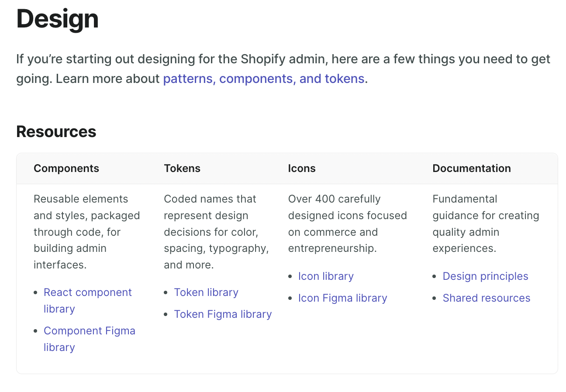Click the intro paragraph about Shopify admin
Viewport: 566px width, 392px height.
(x=283, y=59)
